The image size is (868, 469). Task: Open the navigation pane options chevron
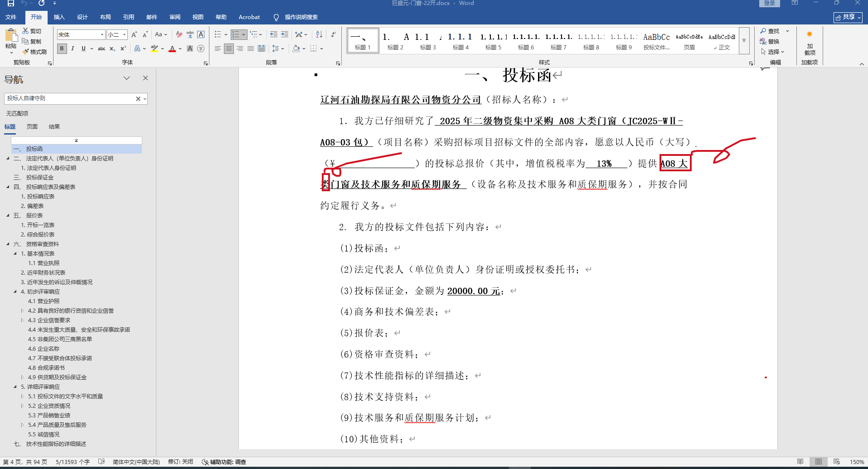[127, 78]
